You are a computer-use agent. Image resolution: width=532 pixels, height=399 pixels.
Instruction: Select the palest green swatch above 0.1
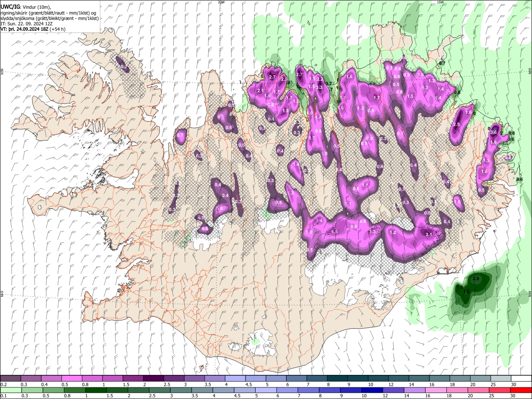pyautogui.click(x=10, y=390)
